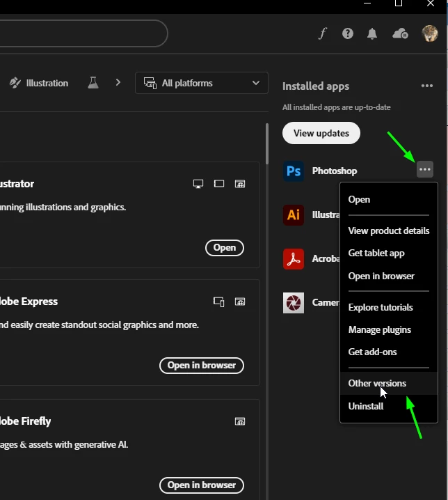Click the Photoshop app icon
Screen dimensions: 448x500
point(294,171)
